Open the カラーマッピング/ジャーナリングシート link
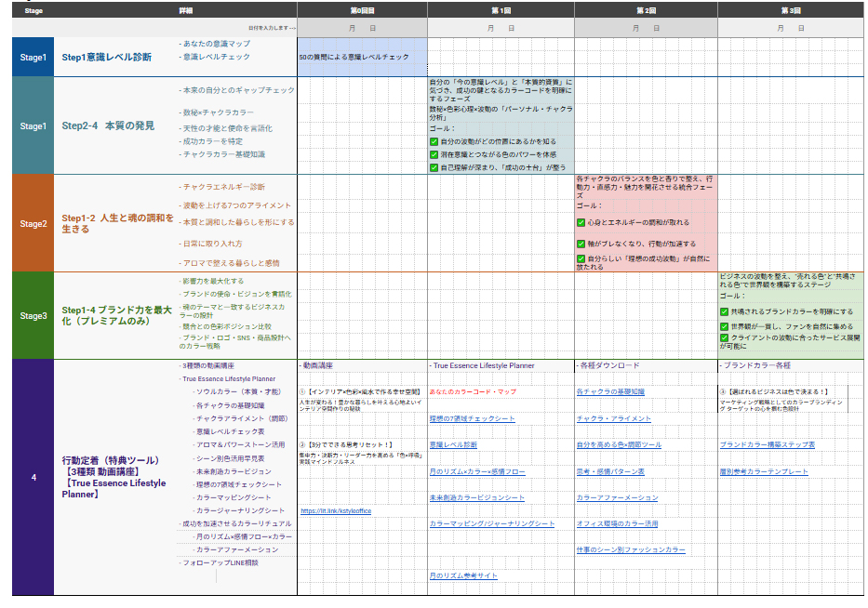868x608 pixels. coord(491,524)
